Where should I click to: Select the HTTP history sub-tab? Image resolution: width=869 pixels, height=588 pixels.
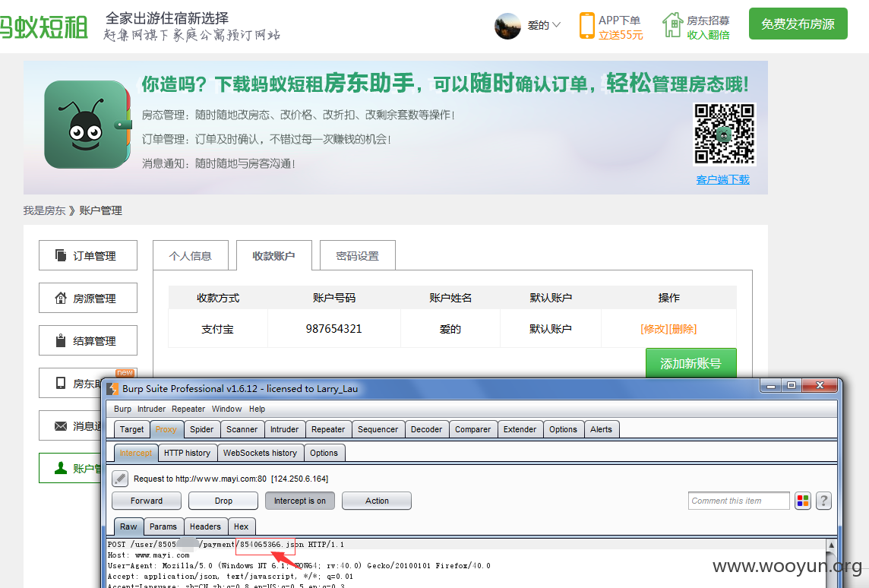tap(188, 453)
